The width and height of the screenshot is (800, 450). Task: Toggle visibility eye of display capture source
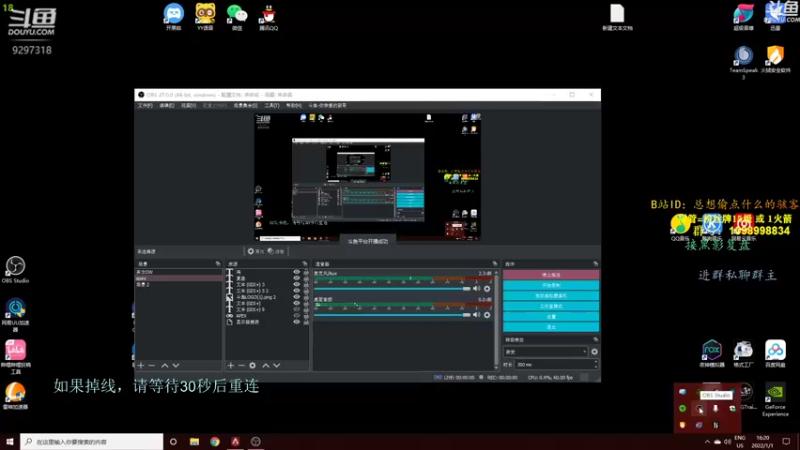click(x=296, y=322)
